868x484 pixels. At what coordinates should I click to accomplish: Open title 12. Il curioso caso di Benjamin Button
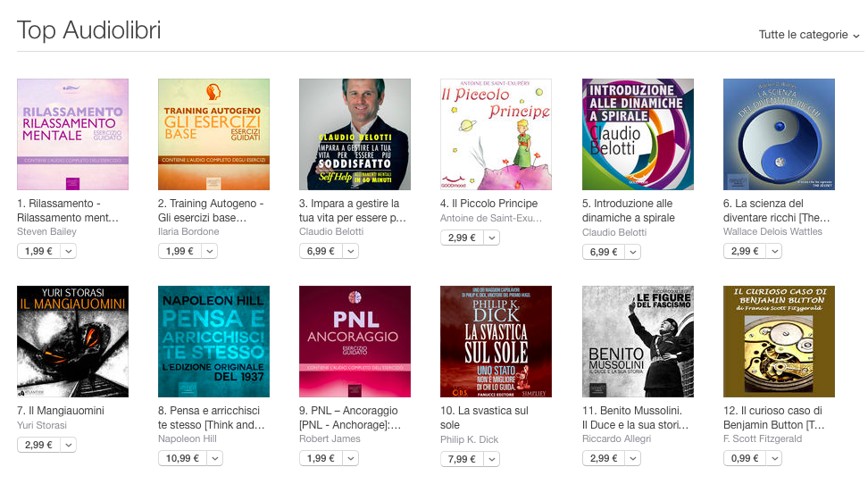pyautogui.click(x=774, y=418)
